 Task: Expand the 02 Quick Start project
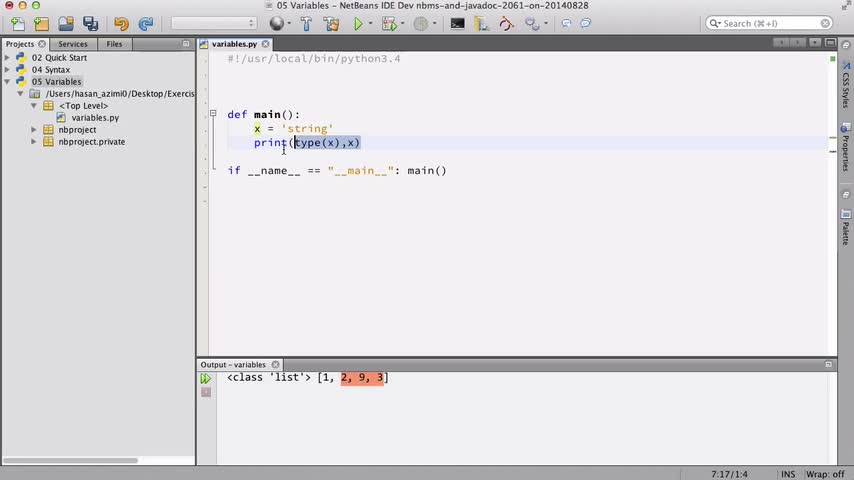click(x=7, y=57)
